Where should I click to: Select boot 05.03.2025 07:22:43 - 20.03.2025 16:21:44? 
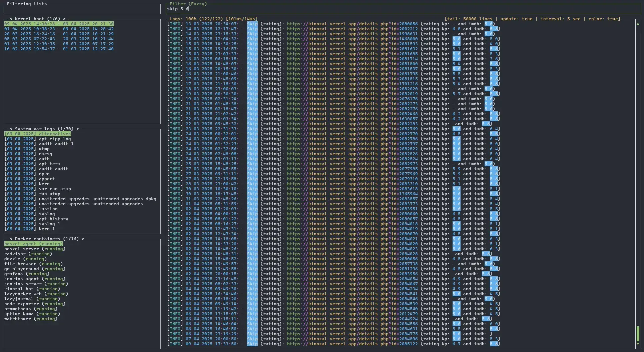coord(59,39)
